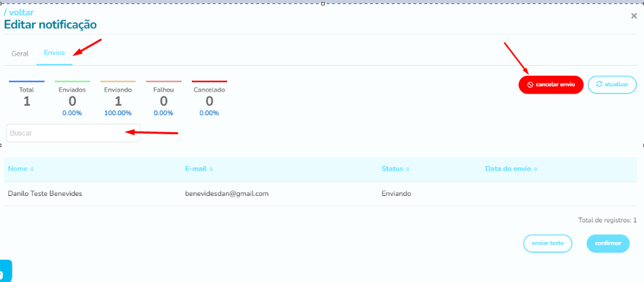Image resolution: width=644 pixels, height=282 pixels.
Task: Select the Enviando counter card
Action: point(118,98)
